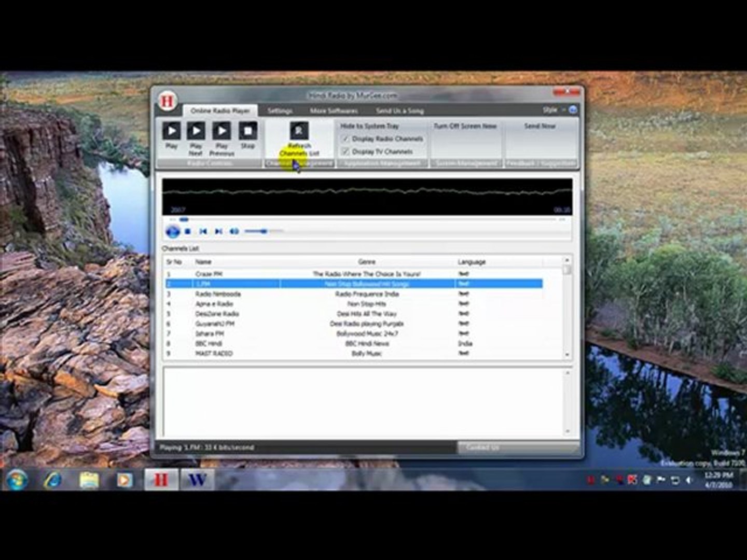Click the playback seek bar
Viewport: 747px width, 560px height.
click(x=367, y=219)
